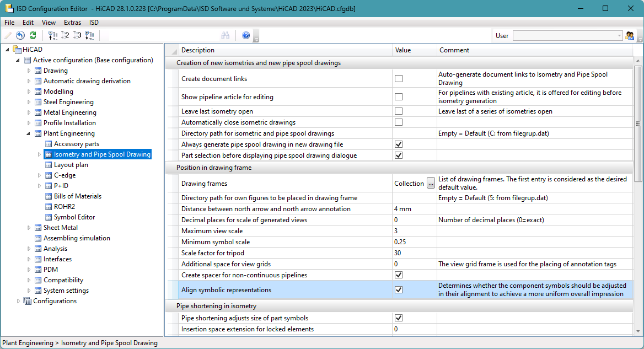Click the Layout plan node icon
Screen dimensions: 644x349
[x=49, y=165]
